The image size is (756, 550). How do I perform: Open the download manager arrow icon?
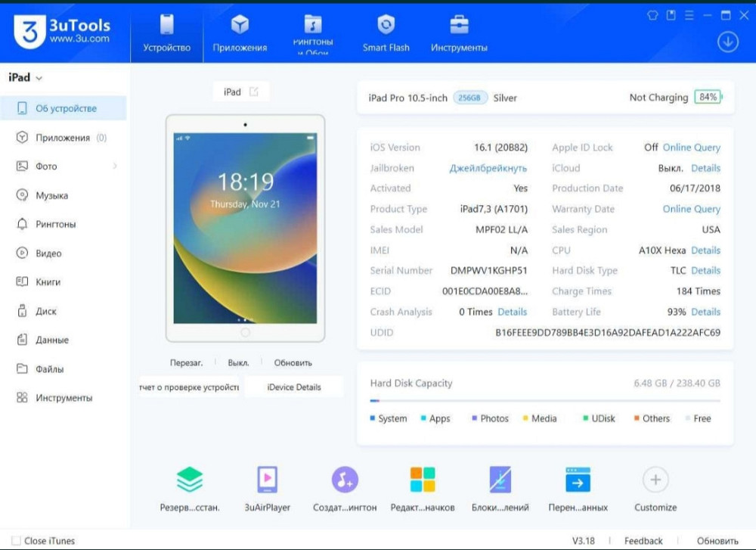tap(727, 42)
